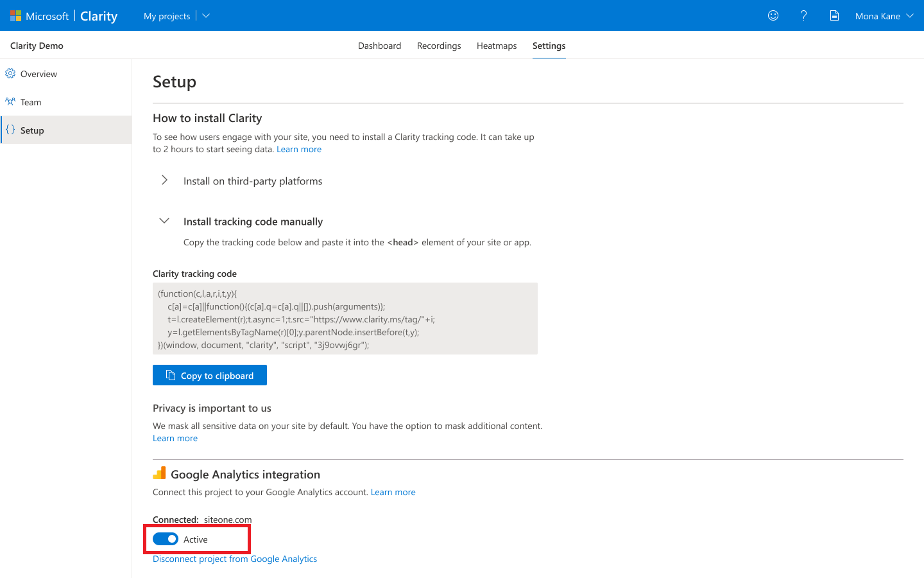This screenshot has width=924, height=578.
Task: Click the help question mark icon
Action: (x=803, y=15)
